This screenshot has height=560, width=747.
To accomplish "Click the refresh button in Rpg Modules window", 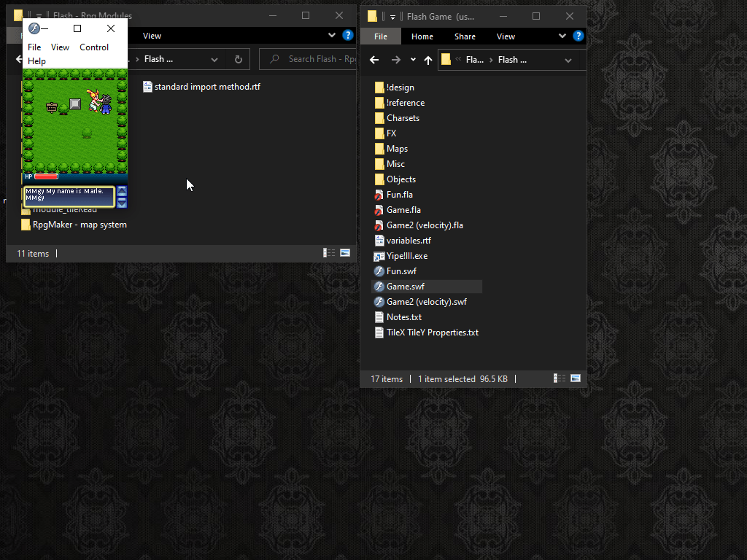I will point(238,60).
